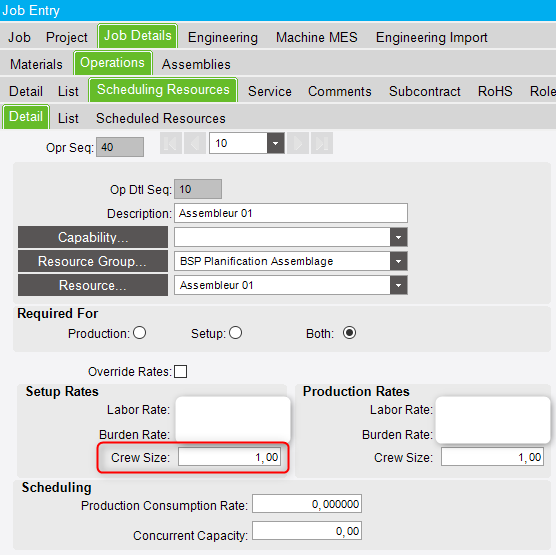
Task: Go to next operation record arrow
Action: [298, 143]
